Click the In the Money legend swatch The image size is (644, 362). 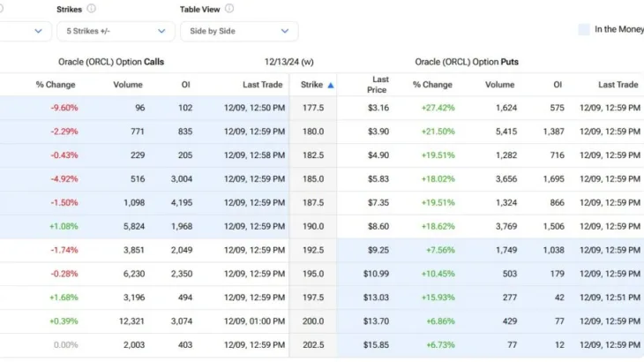(584, 30)
